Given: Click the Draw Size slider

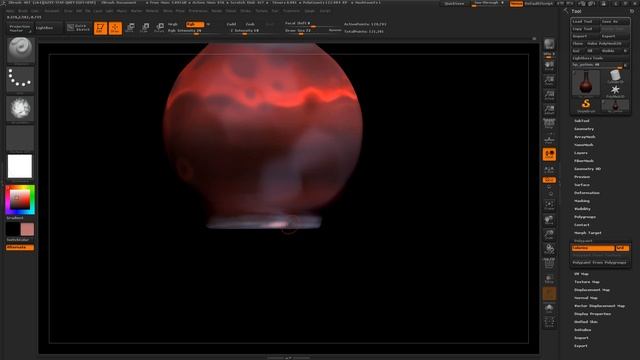Looking at the screenshot, I should pos(306,31).
